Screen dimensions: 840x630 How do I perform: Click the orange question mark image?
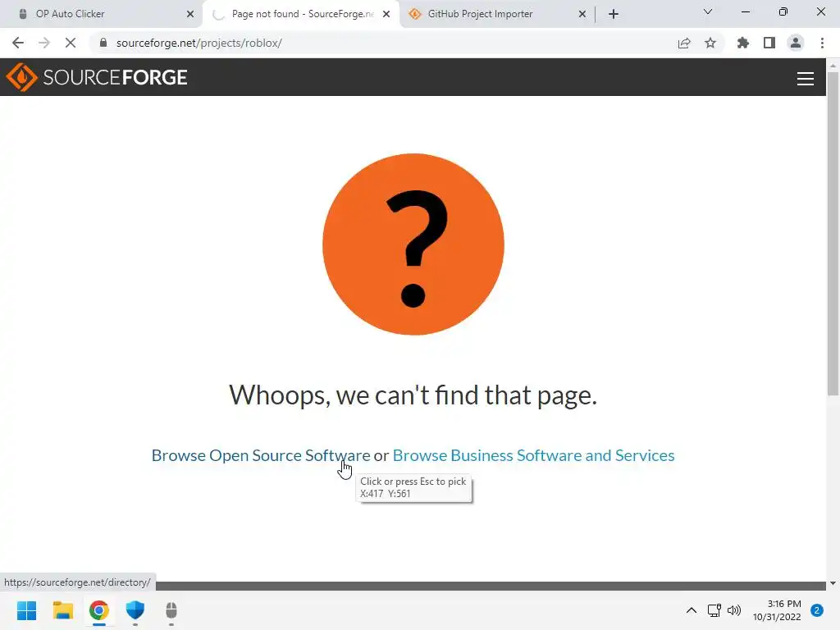413,244
